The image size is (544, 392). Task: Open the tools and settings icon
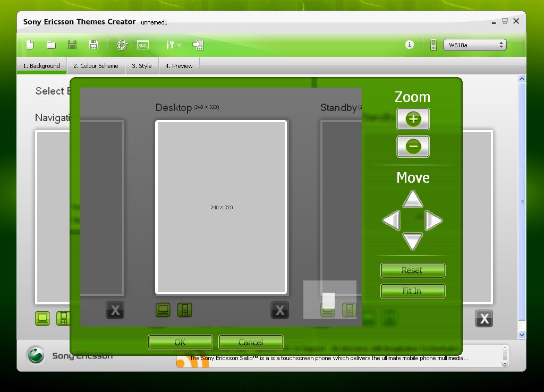coord(170,45)
